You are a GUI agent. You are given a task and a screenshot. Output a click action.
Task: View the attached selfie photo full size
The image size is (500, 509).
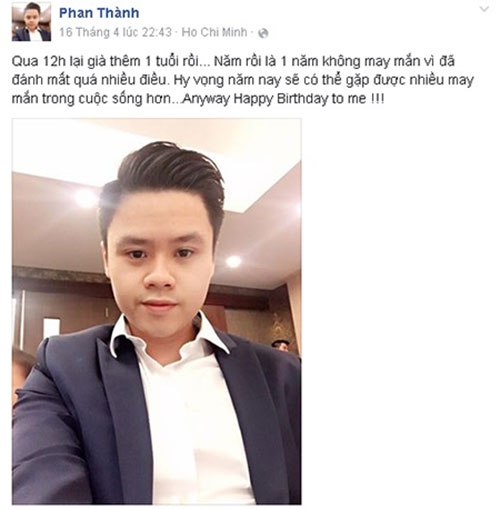tap(157, 311)
